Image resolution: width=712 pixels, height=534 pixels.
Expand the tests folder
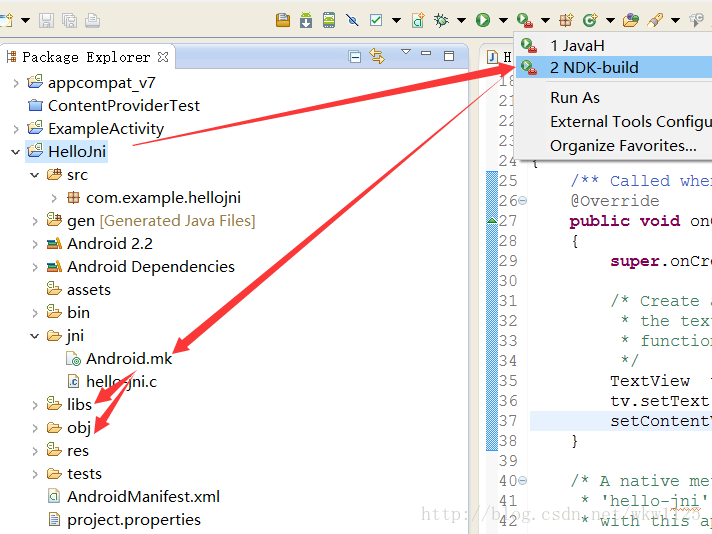click(35, 474)
